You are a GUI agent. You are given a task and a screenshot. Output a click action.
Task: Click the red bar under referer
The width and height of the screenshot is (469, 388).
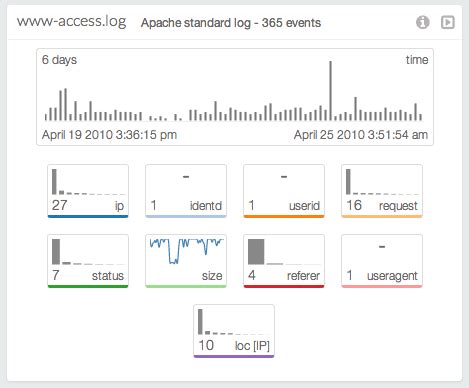point(284,286)
